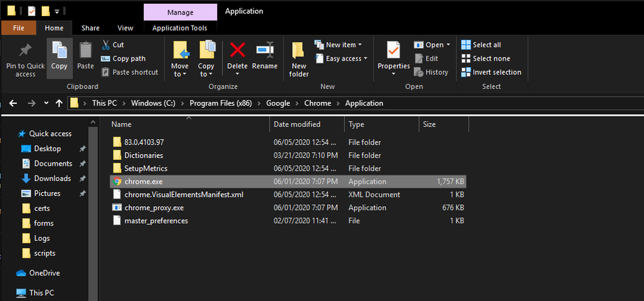Click the new folder quick-access title bar icon
The image size is (644, 301).
[x=45, y=11]
